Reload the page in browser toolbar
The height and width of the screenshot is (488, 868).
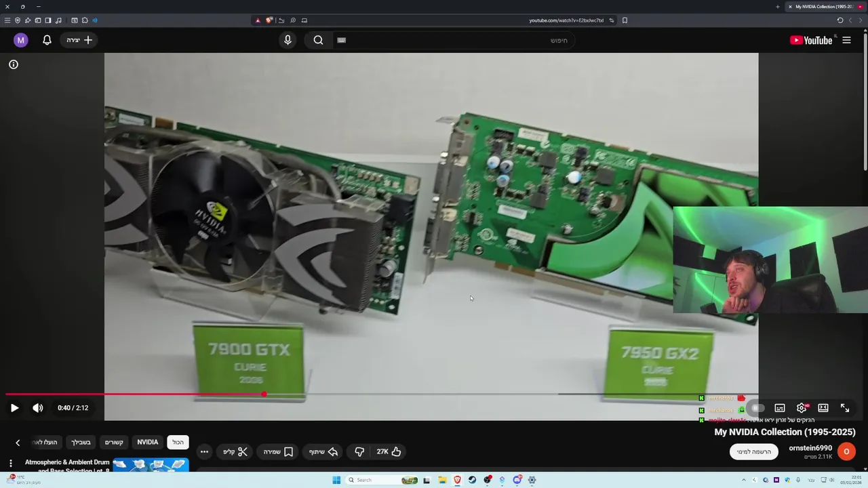840,20
